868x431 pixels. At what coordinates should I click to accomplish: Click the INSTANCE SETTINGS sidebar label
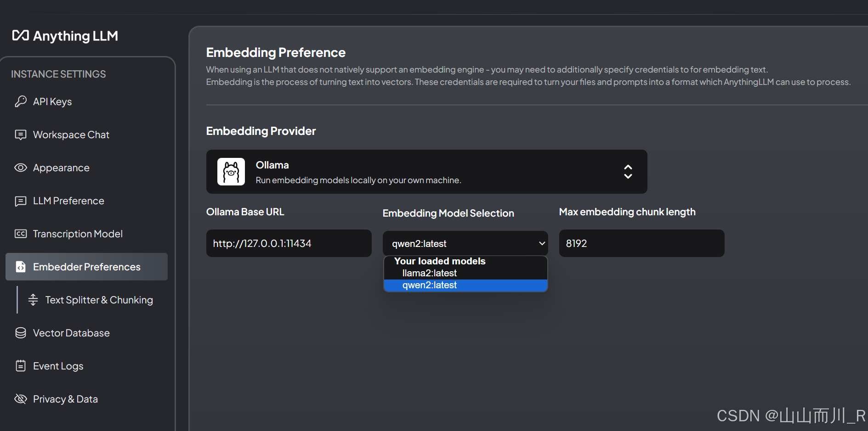58,74
